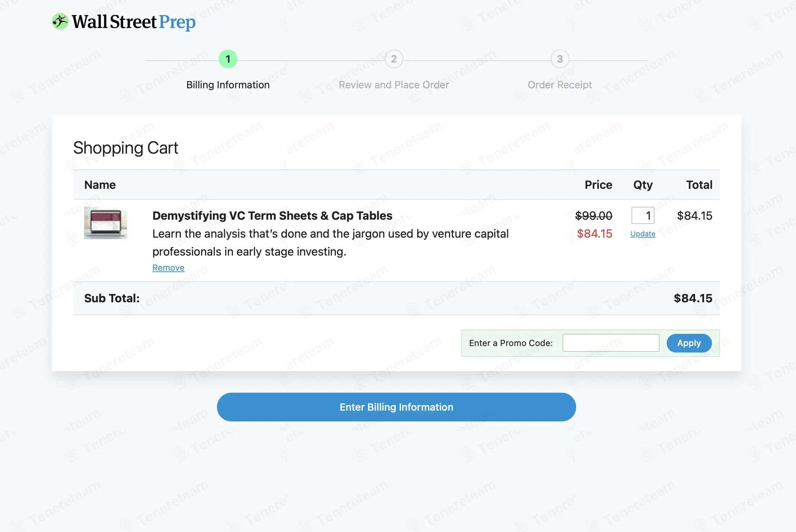Select the step 2 circle indicator
The width and height of the screenshot is (796, 532).
point(394,59)
